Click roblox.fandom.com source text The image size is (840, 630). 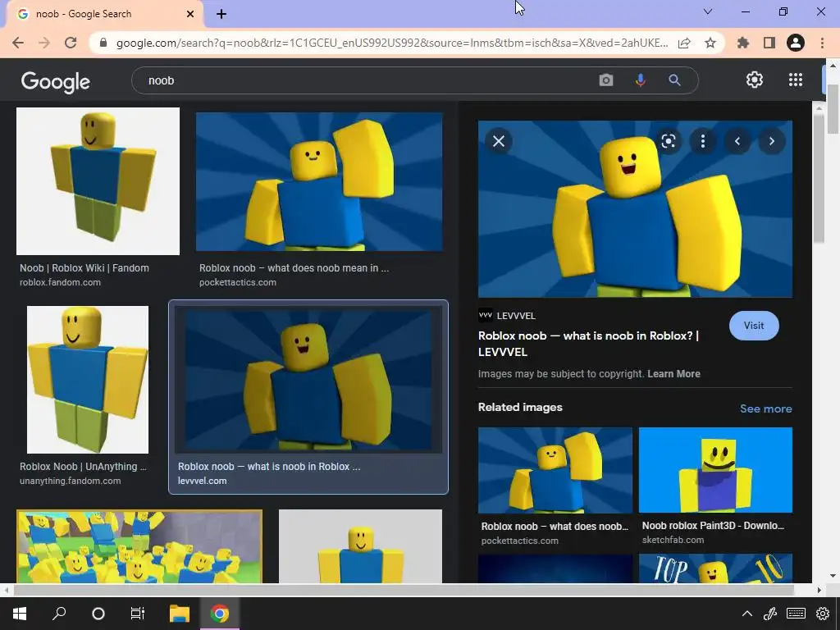[60, 282]
